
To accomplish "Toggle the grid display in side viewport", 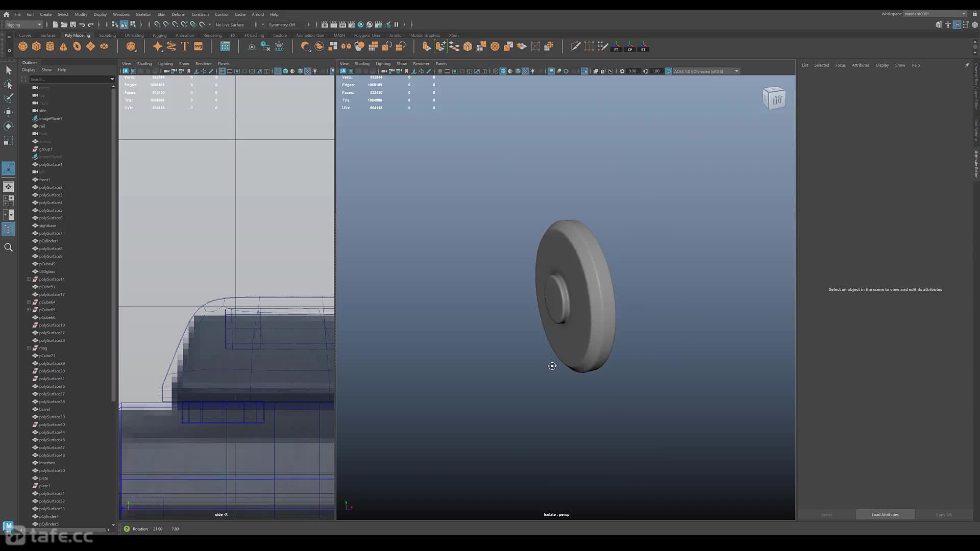I will pos(222,71).
